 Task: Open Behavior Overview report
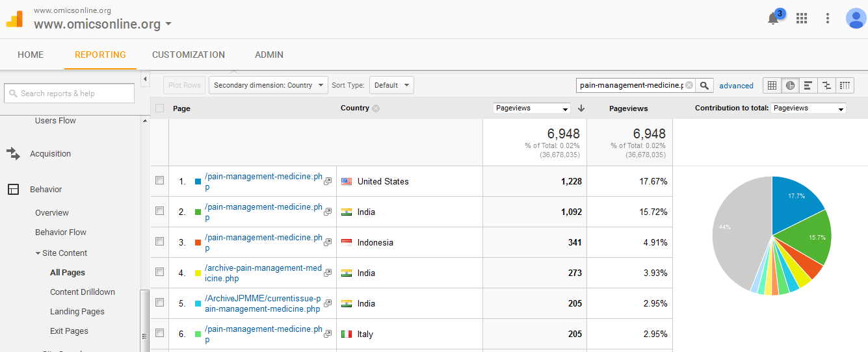[52, 213]
